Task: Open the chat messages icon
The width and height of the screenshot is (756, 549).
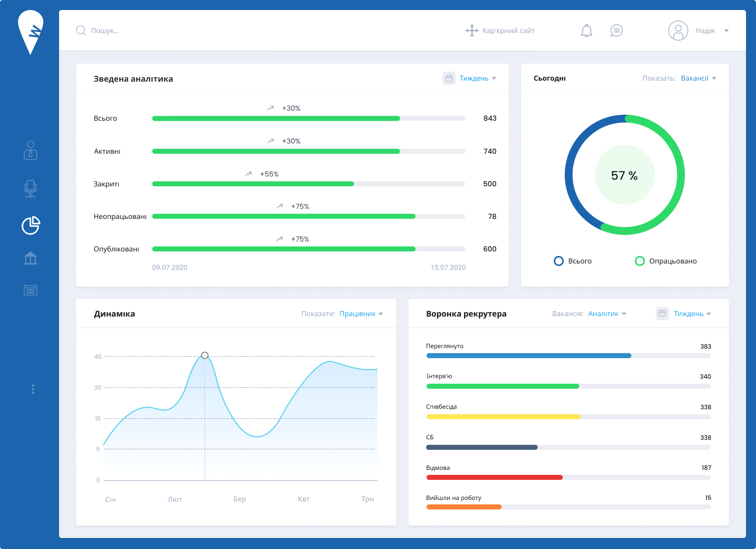Action: tap(616, 31)
